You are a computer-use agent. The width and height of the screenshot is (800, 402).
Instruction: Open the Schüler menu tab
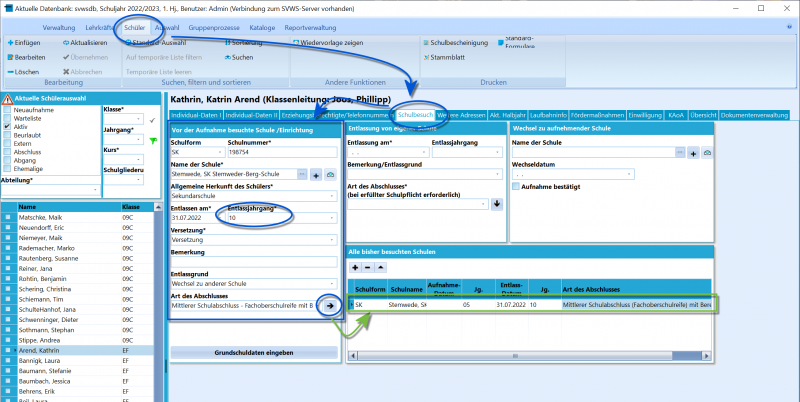pyautogui.click(x=135, y=28)
